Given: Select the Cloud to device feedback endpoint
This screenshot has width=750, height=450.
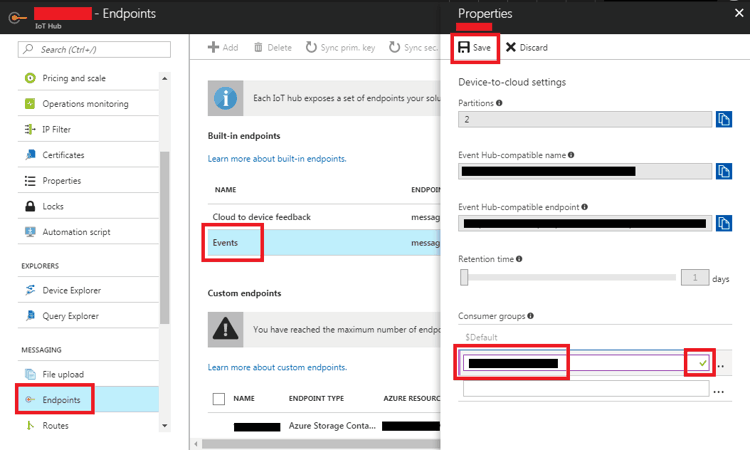Looking at the screenshot, I should [261, 216].
